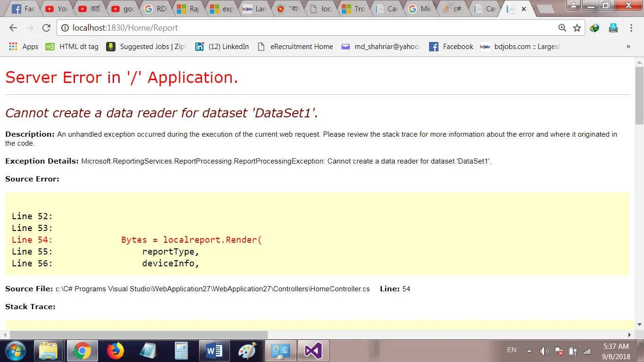Go back using the browser back arrow
644x362 pixels.
point(13,28)
